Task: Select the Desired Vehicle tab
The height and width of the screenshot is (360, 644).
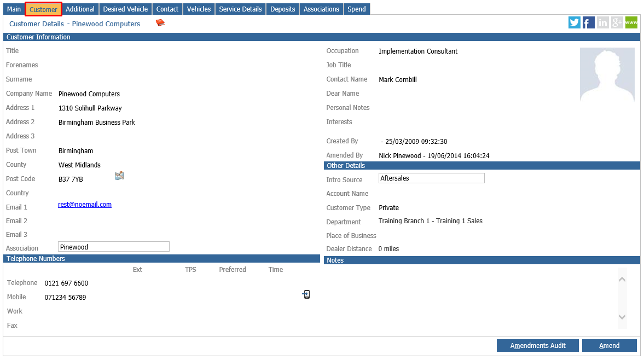Action: pos(125,9)
